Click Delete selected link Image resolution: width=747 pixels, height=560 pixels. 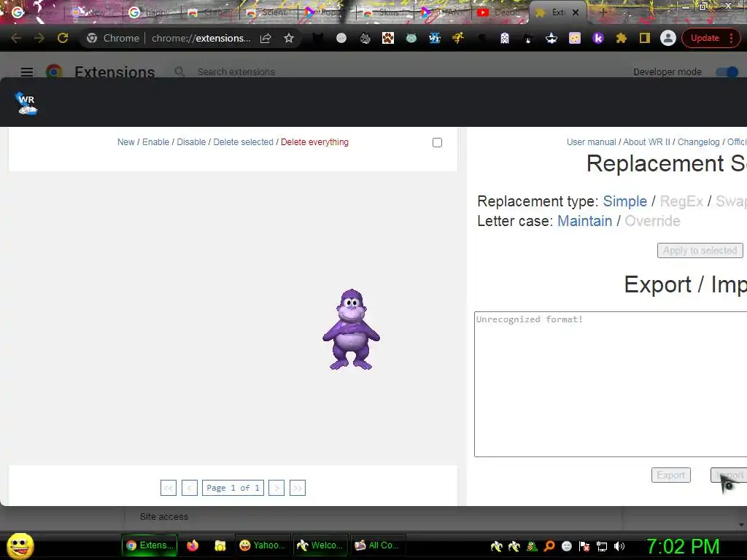243,142
